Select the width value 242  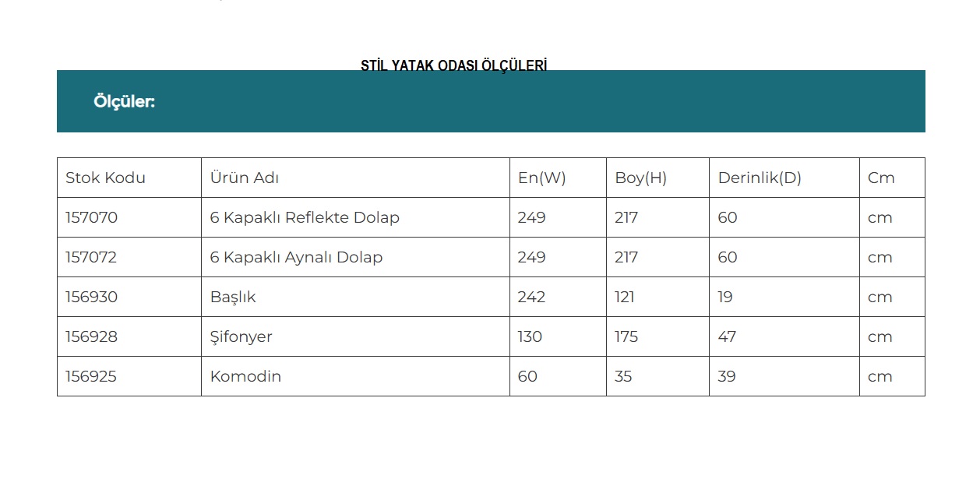point(531,297)
